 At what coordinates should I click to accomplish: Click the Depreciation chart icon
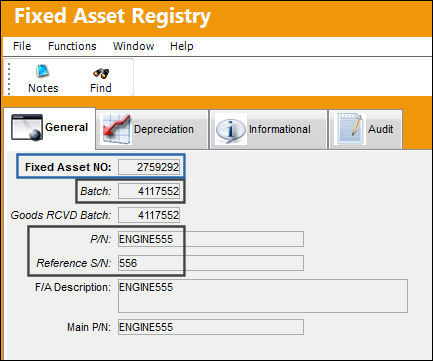click(x=116, y=129)
